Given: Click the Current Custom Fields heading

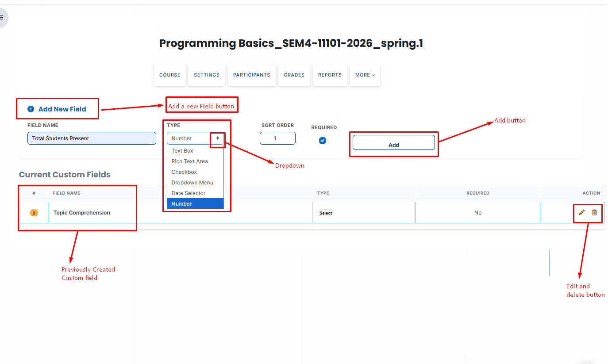Looking at the screenshot, I should click(65, 175).
